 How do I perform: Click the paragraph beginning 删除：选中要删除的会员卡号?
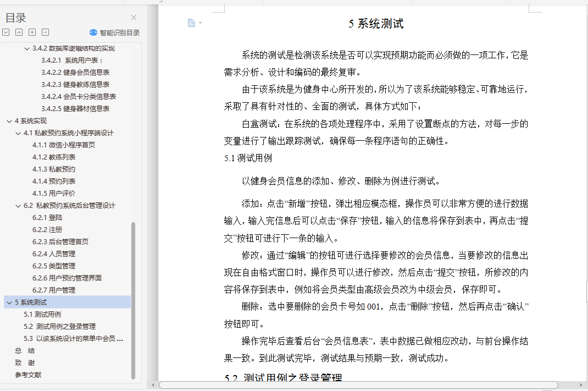[x=376, y=315]
